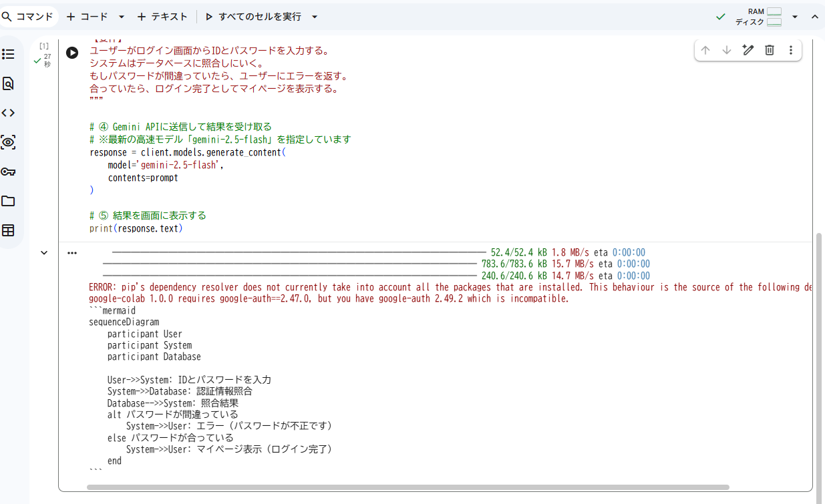This screenshot has height=504, width=825.
Task: Collapse the cell output with the chevron
Action: (x=44, y=252)
